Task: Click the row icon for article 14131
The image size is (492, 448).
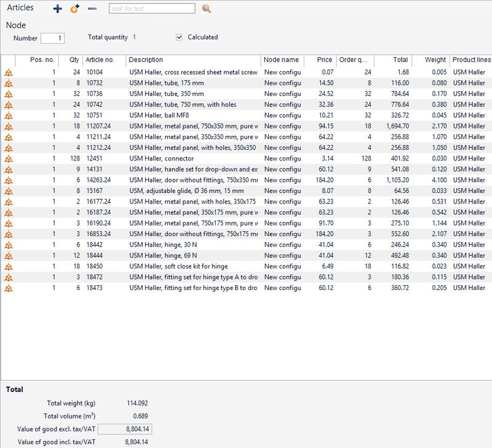Action: pos(9,170)
